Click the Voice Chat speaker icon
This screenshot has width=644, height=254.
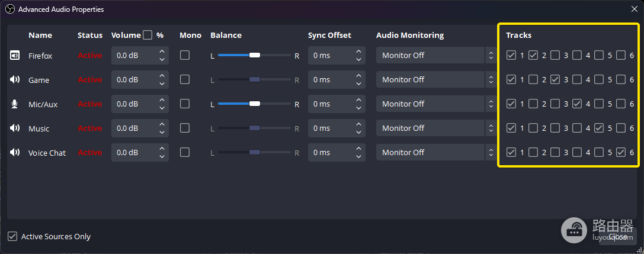15,153
